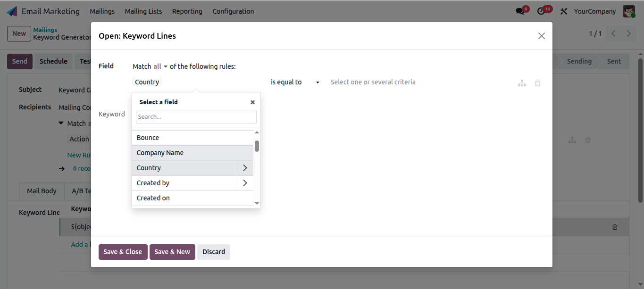Click the field list scrollbar thumb
This screenshot has height=289, width=644.
257,146
